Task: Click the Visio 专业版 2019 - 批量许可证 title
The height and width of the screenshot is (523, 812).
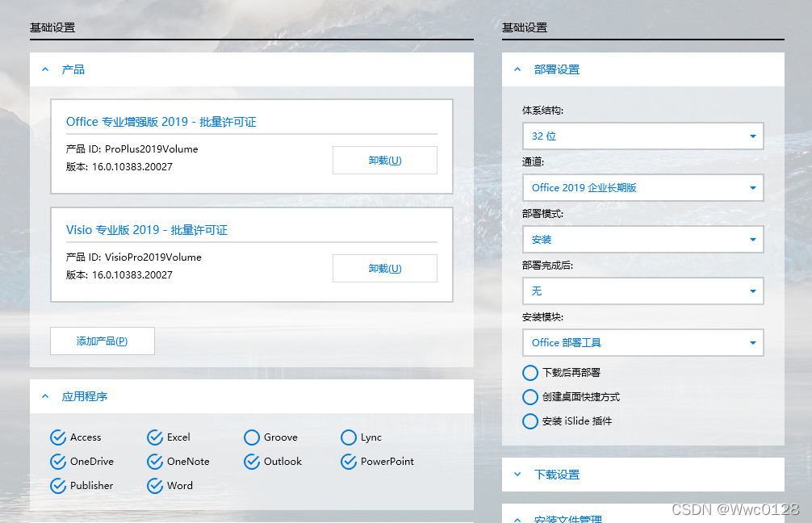Action: coord(147,230)
